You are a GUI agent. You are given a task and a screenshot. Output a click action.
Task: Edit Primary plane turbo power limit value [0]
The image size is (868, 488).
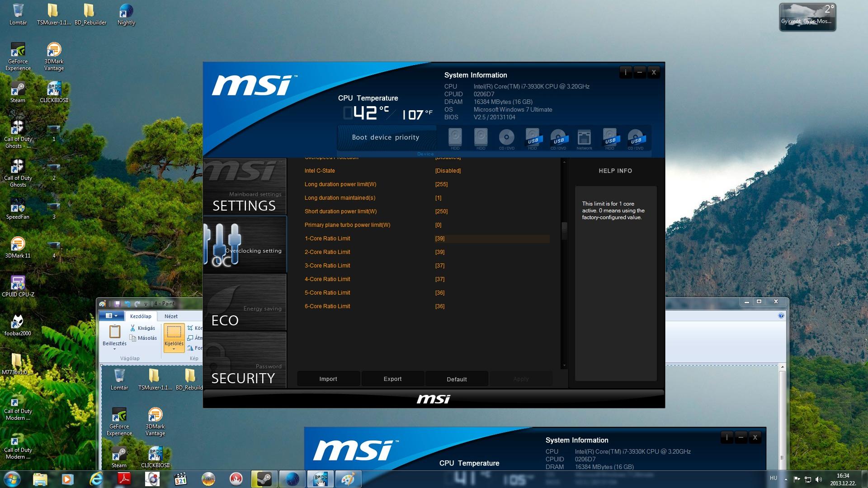point(438,225)
